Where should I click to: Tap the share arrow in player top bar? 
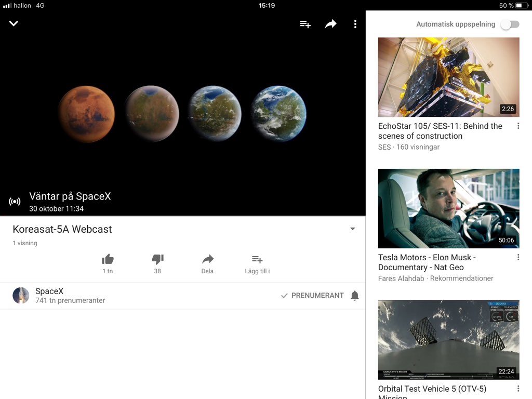point(330,24)
